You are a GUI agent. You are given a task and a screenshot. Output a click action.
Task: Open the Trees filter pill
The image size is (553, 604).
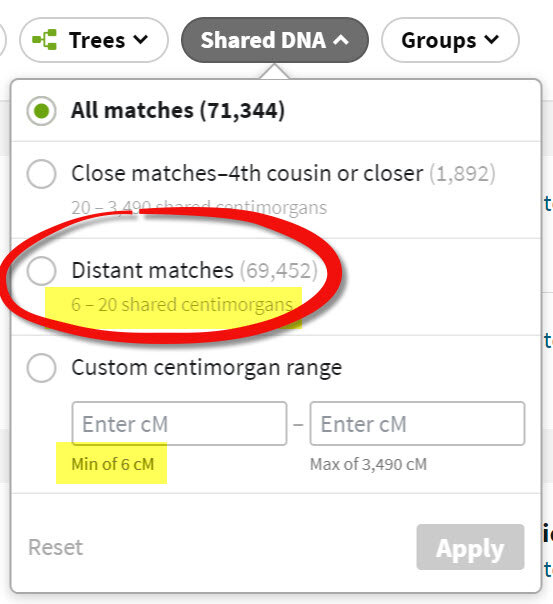(x=94, y=40)
